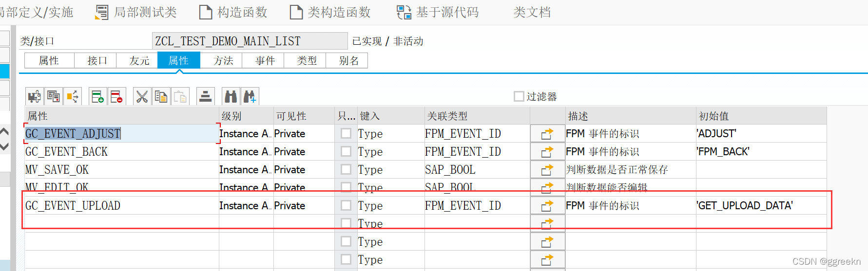The height and width of the screenshot is (271, 868).
Task: Delete row using the red minus icon
Action: (117, 96)
